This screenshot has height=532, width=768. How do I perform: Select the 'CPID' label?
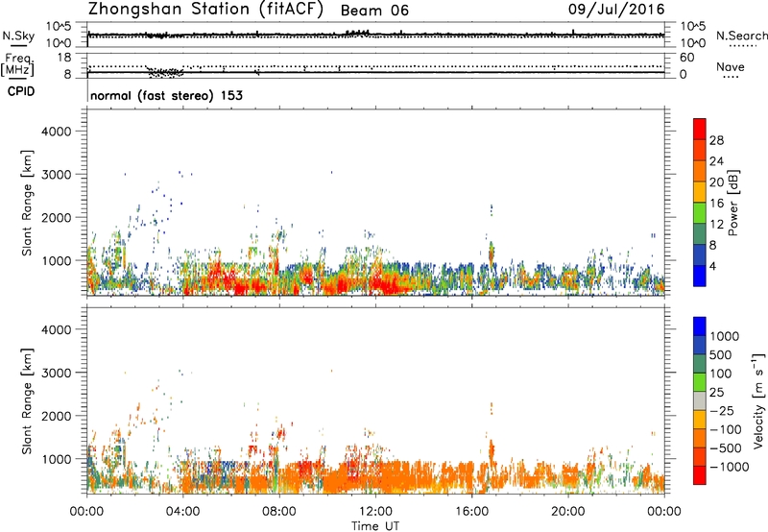(21, 91)
